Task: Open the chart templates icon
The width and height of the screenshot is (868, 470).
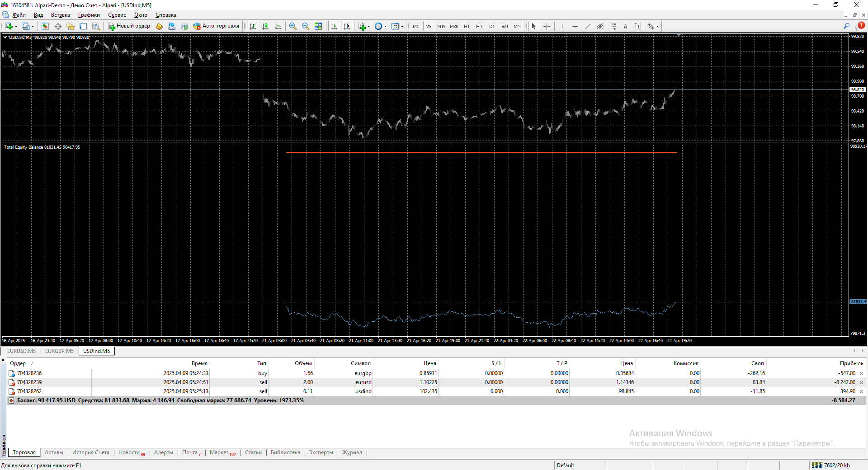Action: (x=395, y=26)
